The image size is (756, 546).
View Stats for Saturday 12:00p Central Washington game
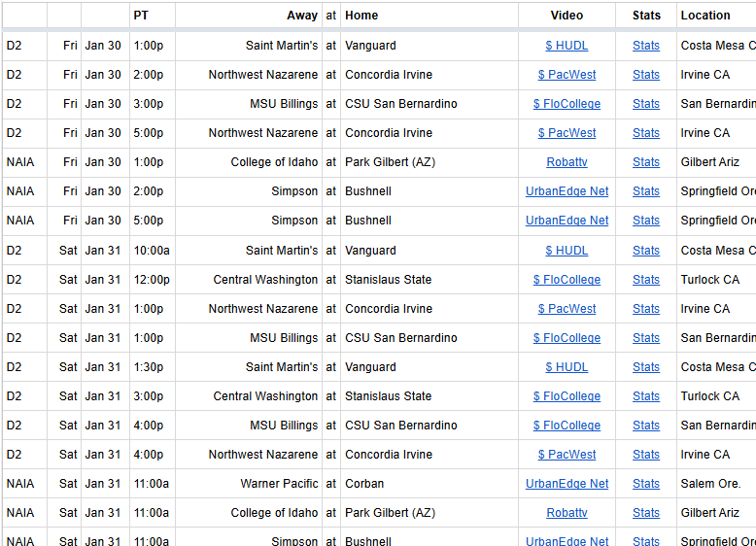(646, 280)
